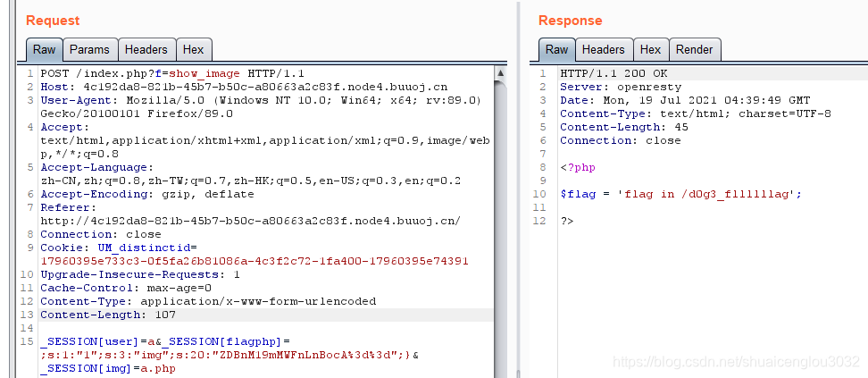Click the _SESSION[img]=a.php parameter
Viewport: 868px width, 378px height.
pos(109,368)
